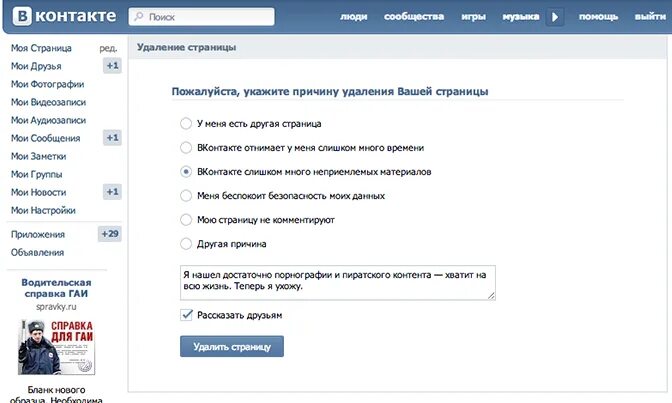Select "У меня есть другая страница" radio option
Screen dimensions: 672x403
186,124
